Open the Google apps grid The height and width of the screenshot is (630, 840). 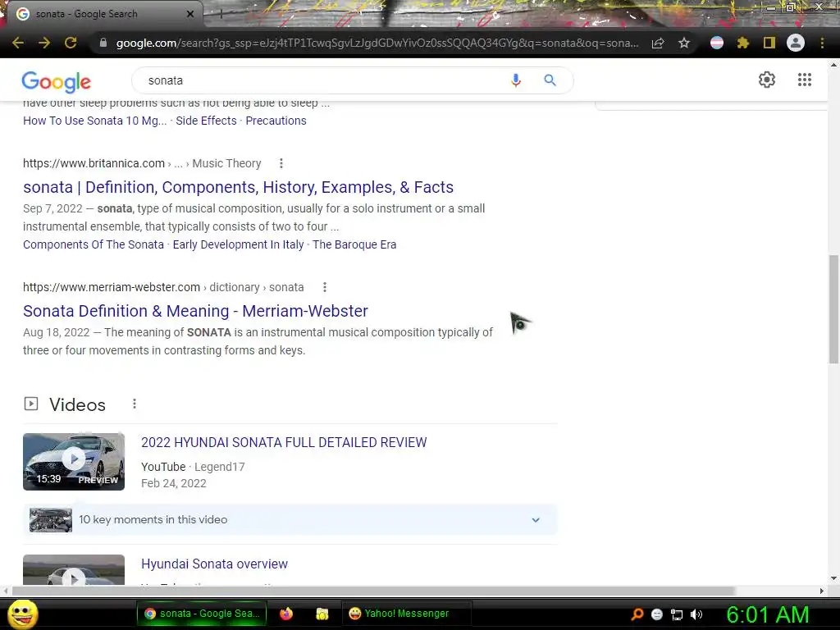pos(805,80)
